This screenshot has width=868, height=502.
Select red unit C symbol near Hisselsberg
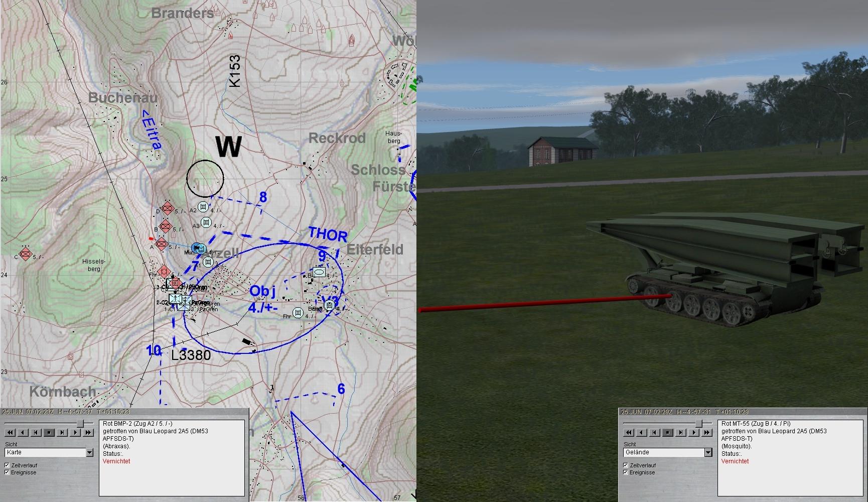[25, 254]
